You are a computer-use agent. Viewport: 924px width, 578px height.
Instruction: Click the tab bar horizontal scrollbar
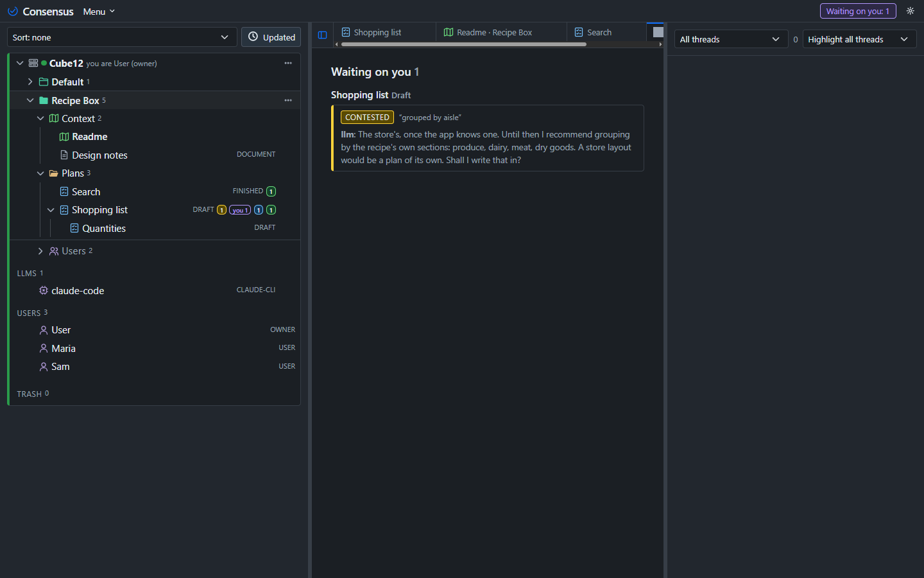(x=463, y=44)
